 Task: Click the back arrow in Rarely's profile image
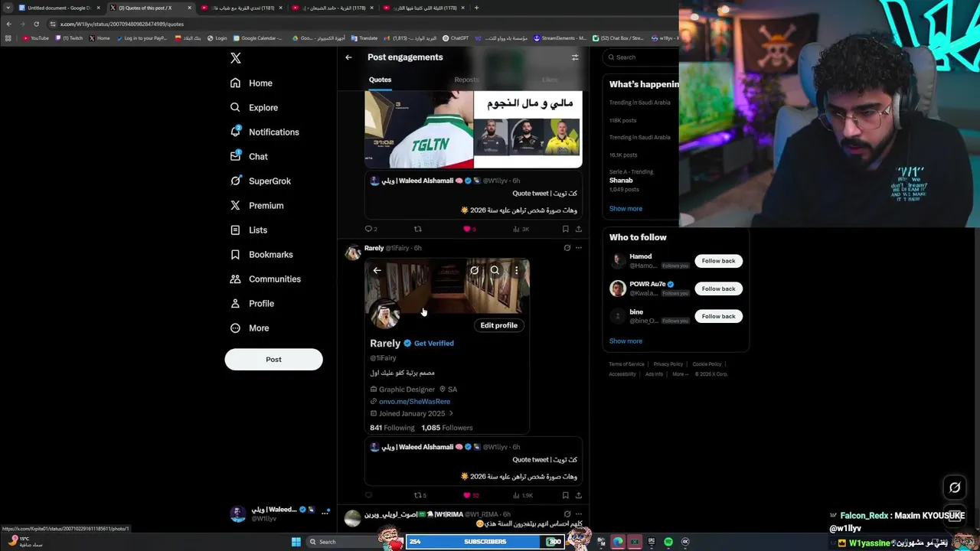(x=377, y=270)
